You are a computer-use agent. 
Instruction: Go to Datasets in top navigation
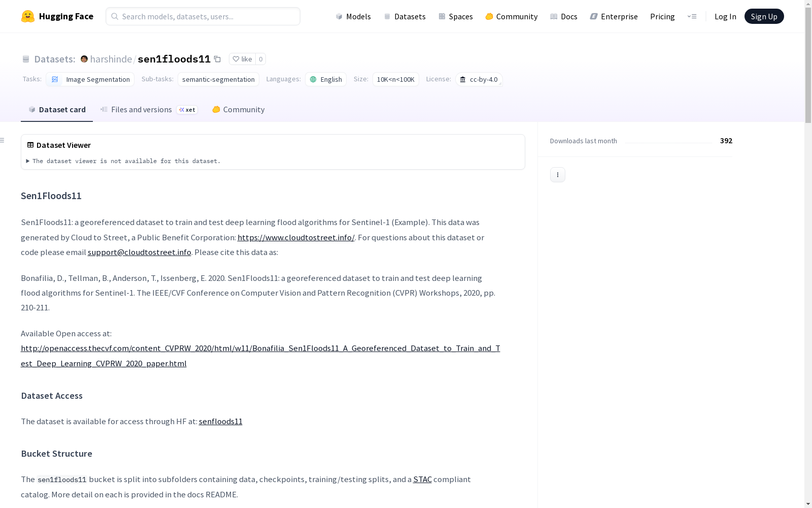[404, 16]
